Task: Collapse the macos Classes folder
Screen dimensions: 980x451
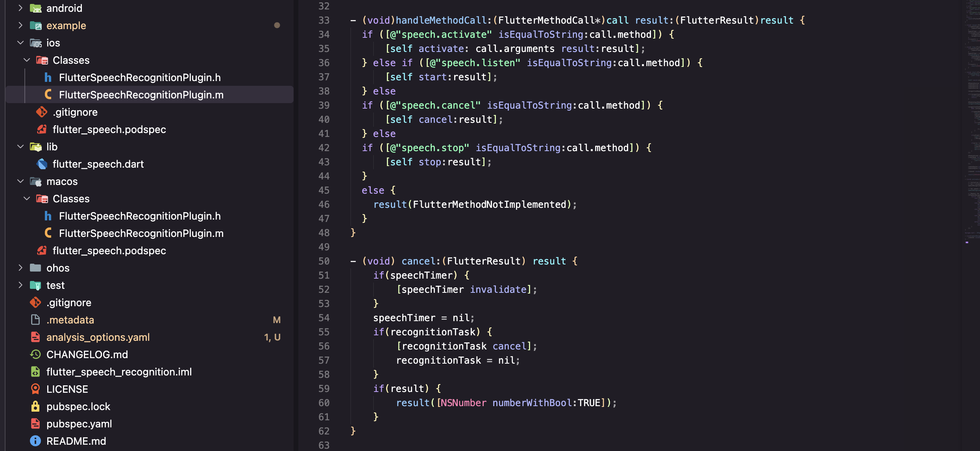Action: click(27, 199)
